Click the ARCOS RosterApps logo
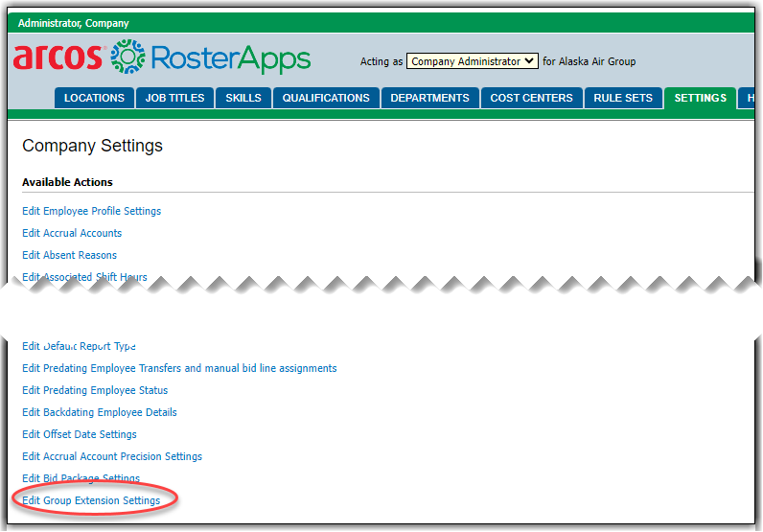 pos(161,58)
